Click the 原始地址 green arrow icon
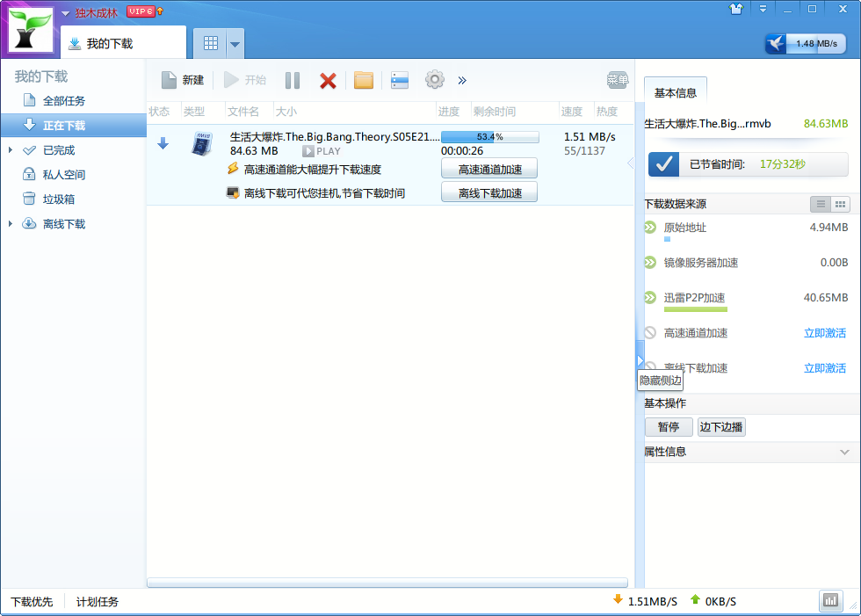Screen dimensions: 861x616 650,228
